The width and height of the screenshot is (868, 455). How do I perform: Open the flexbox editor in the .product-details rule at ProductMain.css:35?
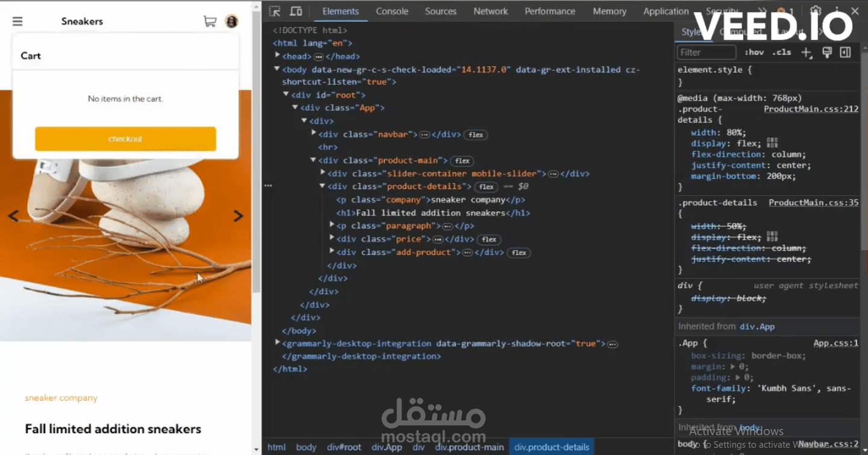pos(772,237)
